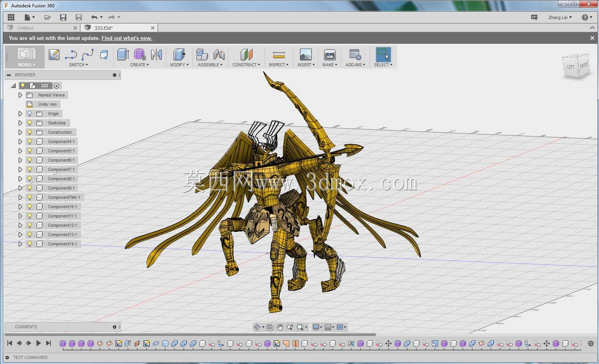
Task: Open the CREATE menu
Action: [x=140, y=65]
